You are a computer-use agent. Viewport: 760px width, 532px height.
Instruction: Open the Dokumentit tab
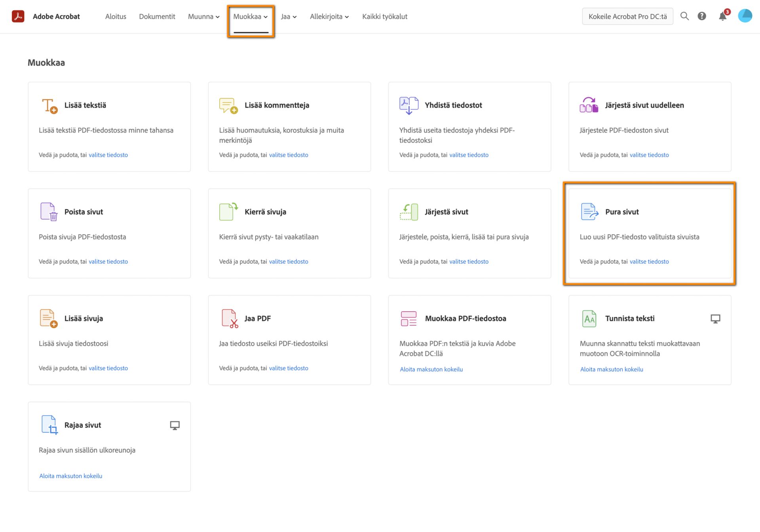(157, 17)
